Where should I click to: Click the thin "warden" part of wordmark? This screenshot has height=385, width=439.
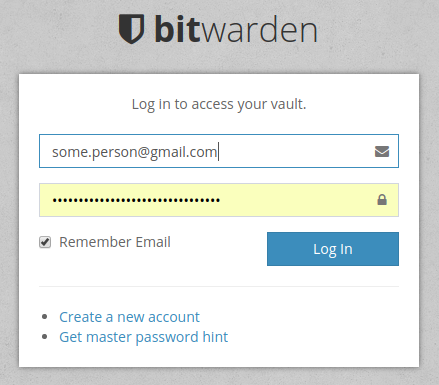(259, 30)
